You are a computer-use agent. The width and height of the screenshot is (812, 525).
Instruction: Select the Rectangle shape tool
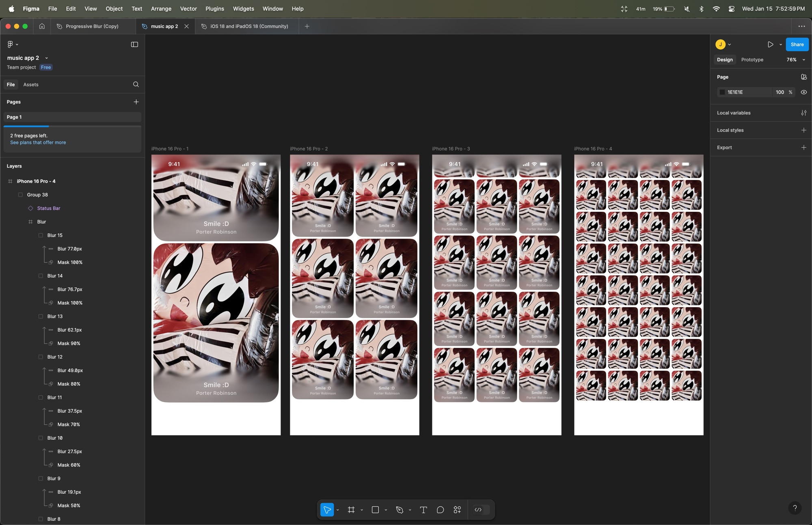click(375, 510)
